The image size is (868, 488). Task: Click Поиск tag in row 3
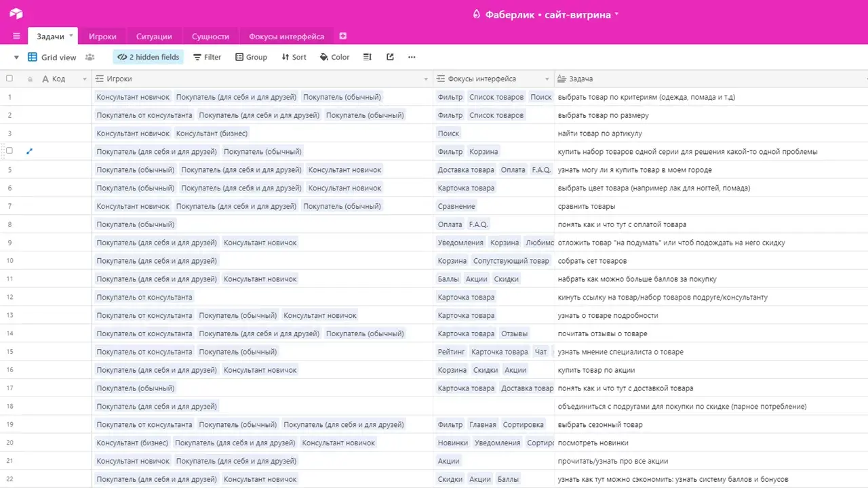[449, 134]
